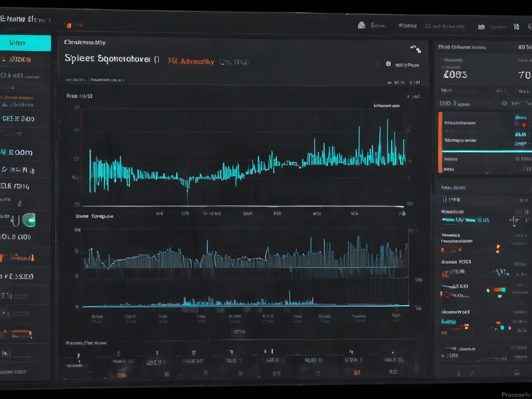Viewport: 532px width, 399px height.
Task: Click the red dot indicator in right panel list
Action: (525, 125)
